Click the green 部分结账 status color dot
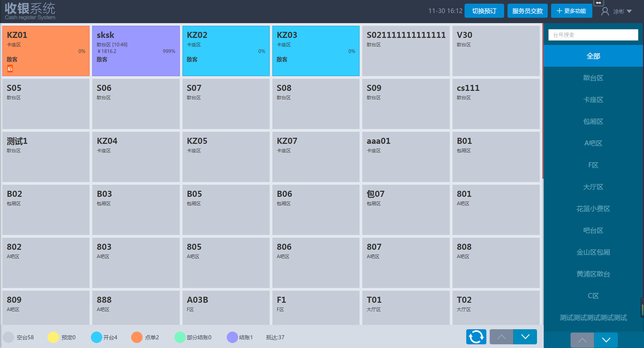This screenshot has height=348, width=644. [x=180, y=337]
